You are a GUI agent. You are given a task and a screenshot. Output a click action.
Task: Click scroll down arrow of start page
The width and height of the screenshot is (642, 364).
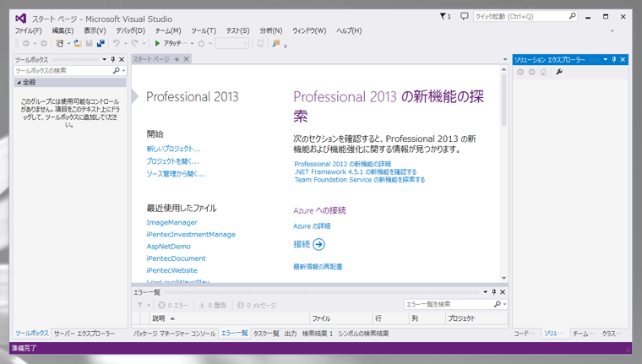[503, 279]
